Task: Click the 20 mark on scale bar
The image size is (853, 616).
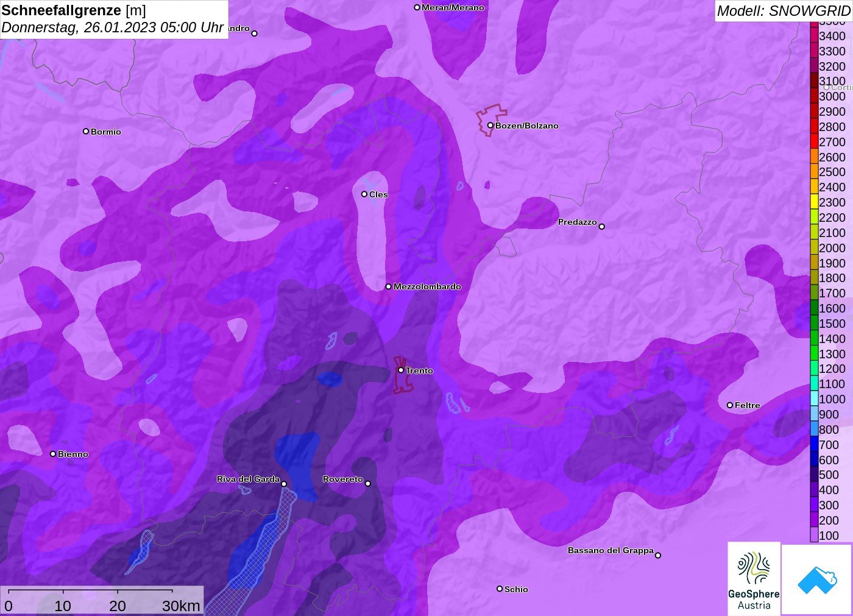Action: point(118,606)
